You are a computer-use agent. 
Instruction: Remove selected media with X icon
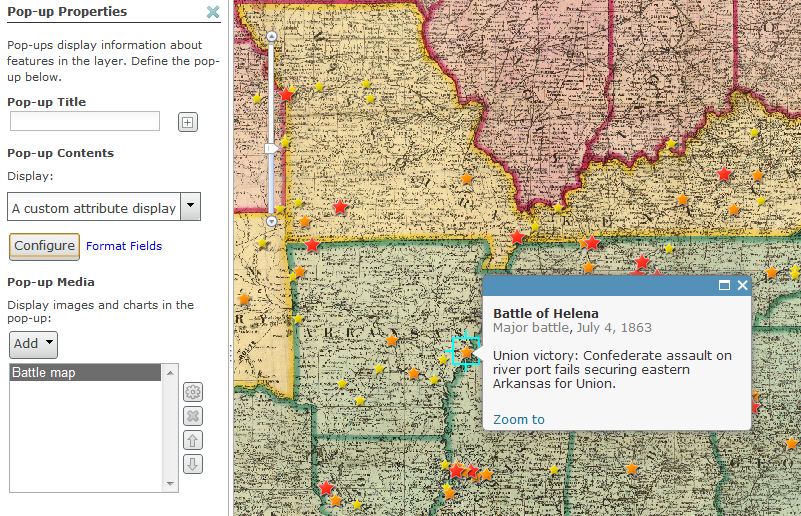(x=193, y=416)
